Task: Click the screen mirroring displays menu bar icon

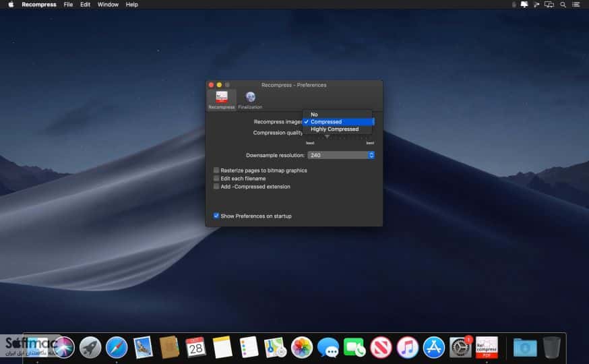Action: coord(549,5)
